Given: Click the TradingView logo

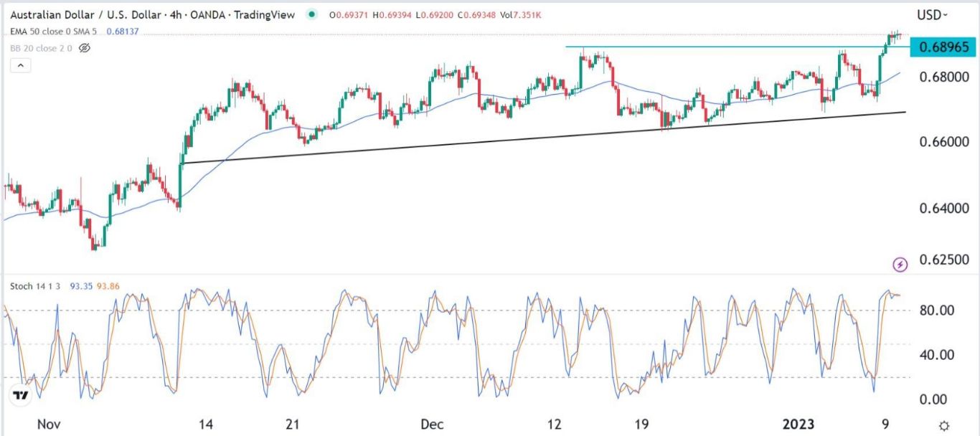Looking at the screenshot, I should (21, 395).
